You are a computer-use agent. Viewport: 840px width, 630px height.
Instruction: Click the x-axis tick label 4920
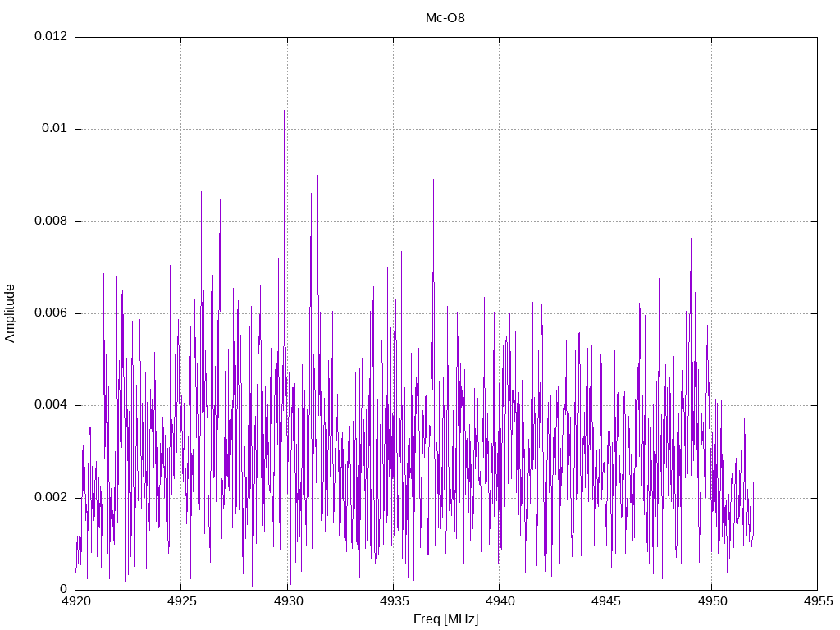(75, 601)
